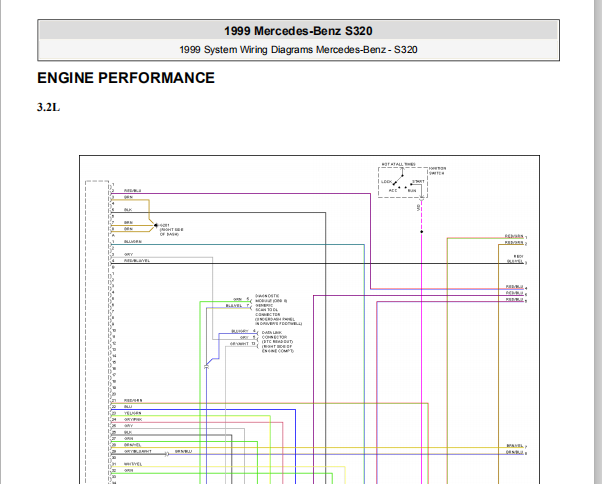Image resolution: width=602 pixels, height=484 pixels.
Task: Click the RED/BLU label at connector pin 2
Action: 132,191
